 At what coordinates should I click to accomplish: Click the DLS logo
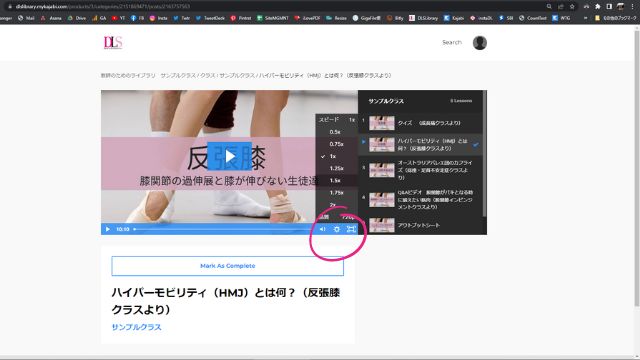(113, 42)
